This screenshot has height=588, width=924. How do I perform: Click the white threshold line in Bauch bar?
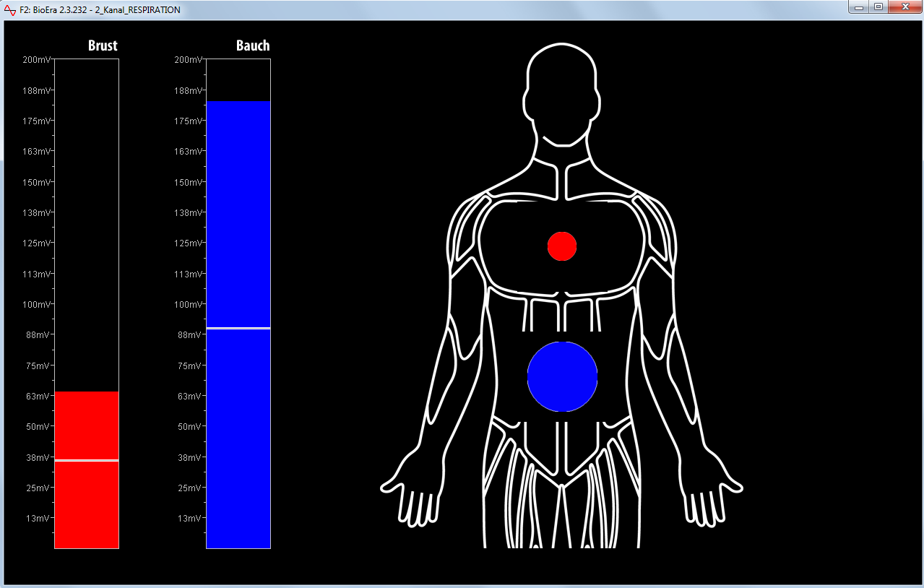pos(238,328)
